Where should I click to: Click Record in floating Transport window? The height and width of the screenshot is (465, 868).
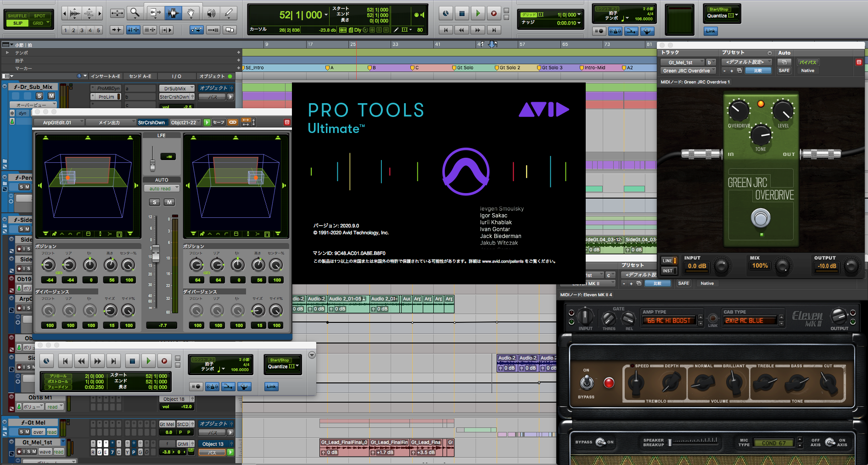click(x=164, y=361)
